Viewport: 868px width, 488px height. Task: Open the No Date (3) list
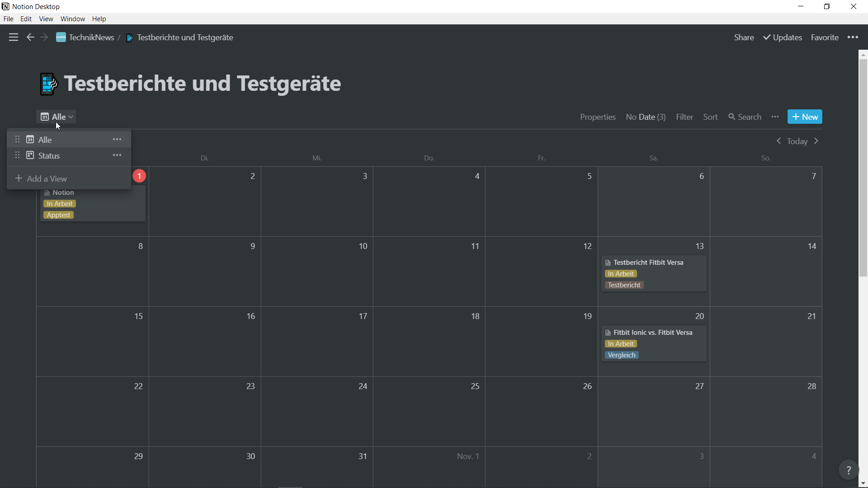pos(646,117)
